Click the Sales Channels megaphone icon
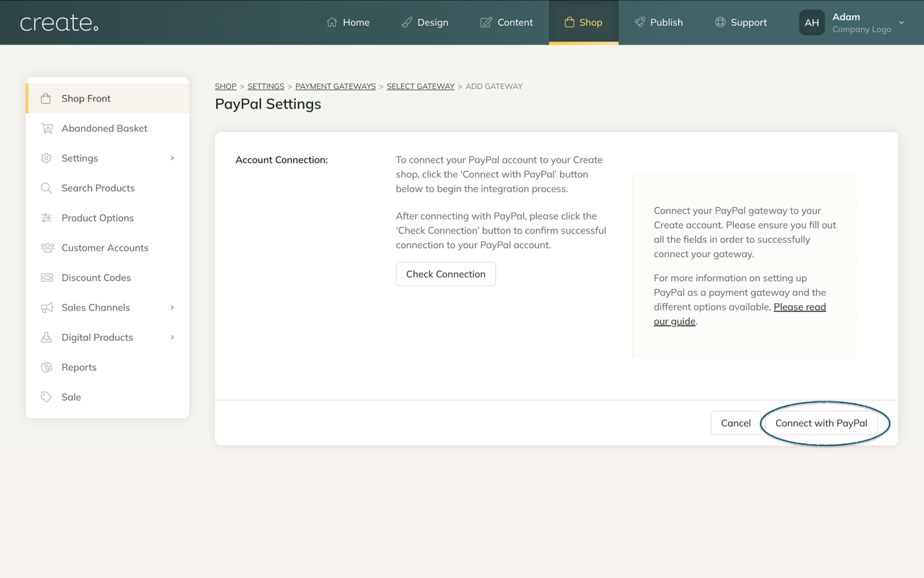Image resolution: width=924 pixels, height=578 pixels. coord(47,307)
